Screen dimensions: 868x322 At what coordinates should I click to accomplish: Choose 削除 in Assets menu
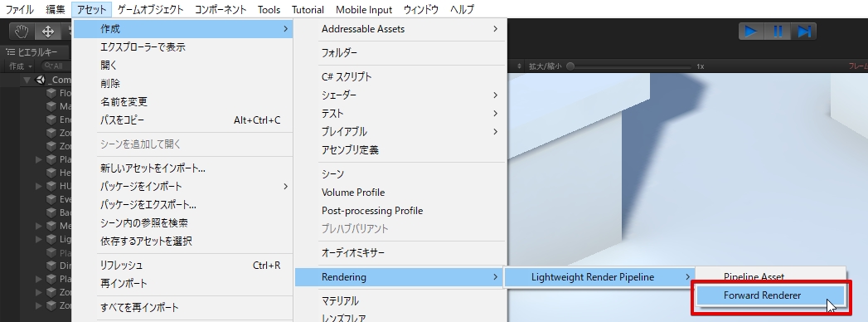(182, 84)
